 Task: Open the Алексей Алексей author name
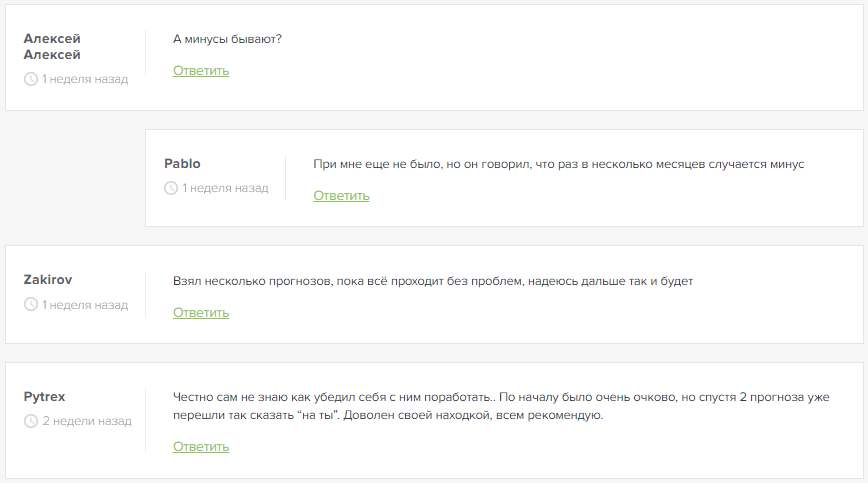pyautogui.click(x=52, y=46)
